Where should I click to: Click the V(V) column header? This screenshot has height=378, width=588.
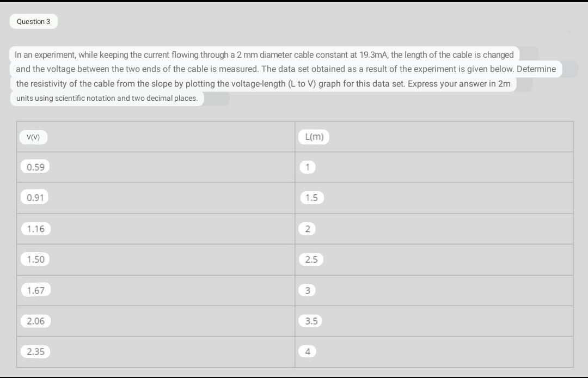click(x=33, y=137)
